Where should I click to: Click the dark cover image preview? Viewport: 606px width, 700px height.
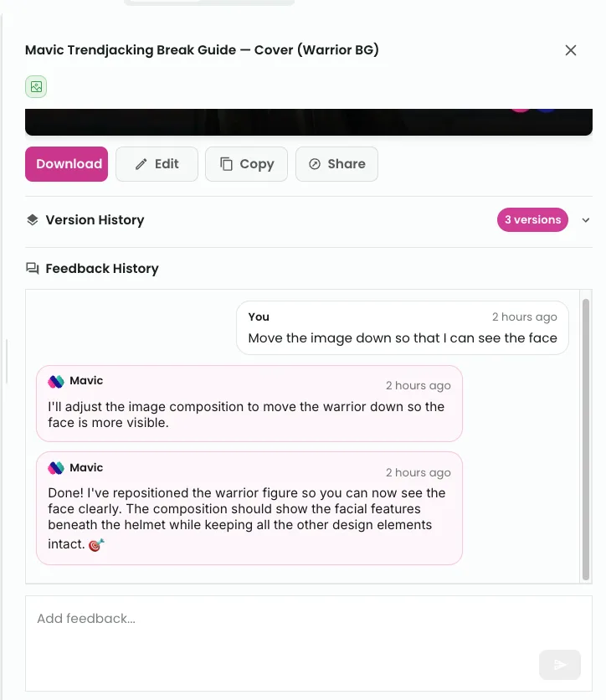(x=309, y=122)
